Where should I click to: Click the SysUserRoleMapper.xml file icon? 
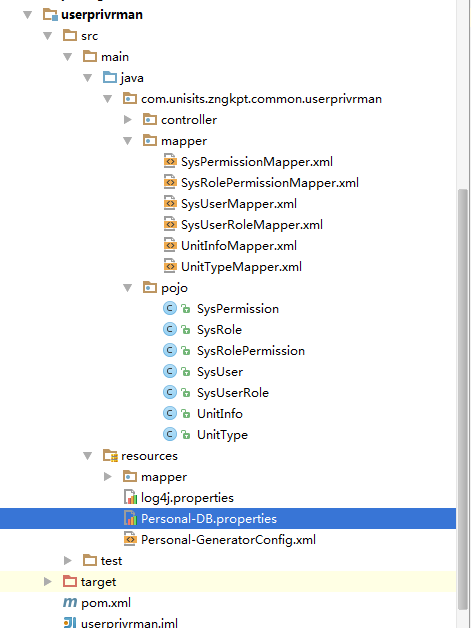(x=170, y=224)
